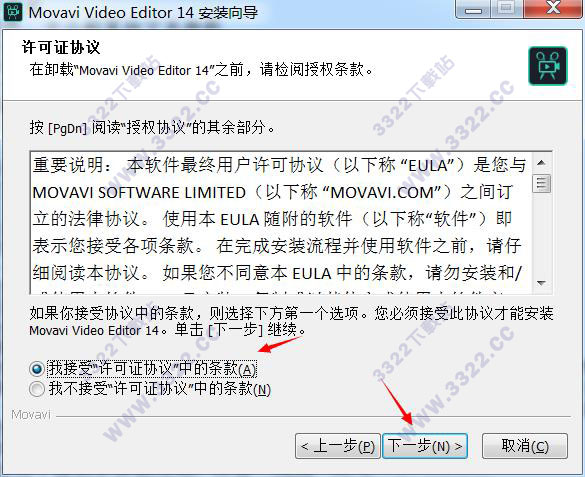Minimize the installer window
Screen dimensions: 585x477
coord(473,8)
